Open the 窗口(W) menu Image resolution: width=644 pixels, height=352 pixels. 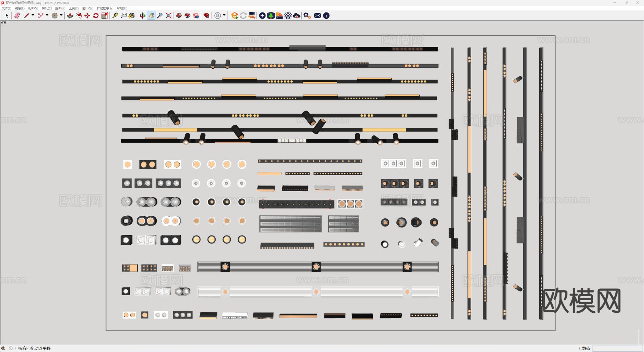pos(88,8)
